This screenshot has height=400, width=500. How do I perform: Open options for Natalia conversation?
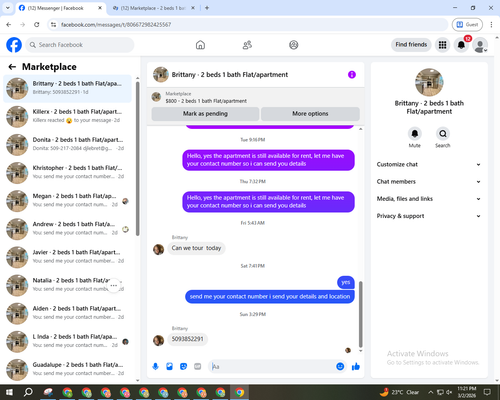point(113,285)
